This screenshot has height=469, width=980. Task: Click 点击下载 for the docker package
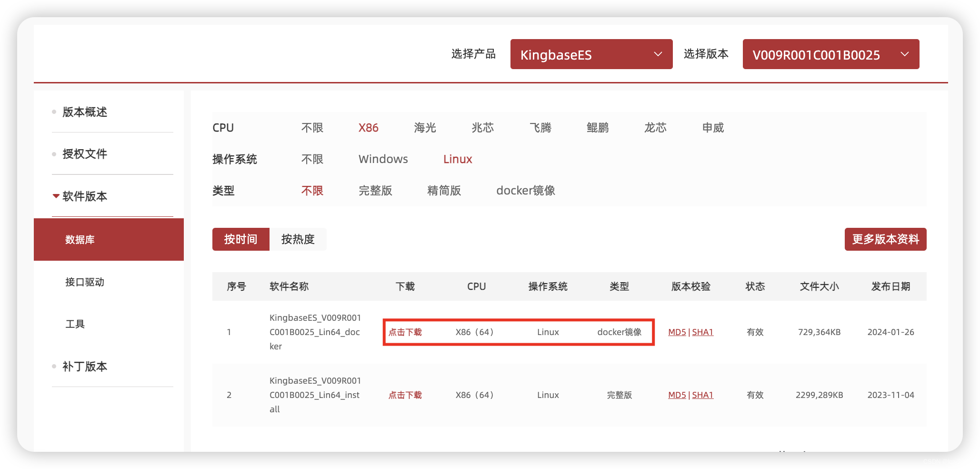coord(405,332)
